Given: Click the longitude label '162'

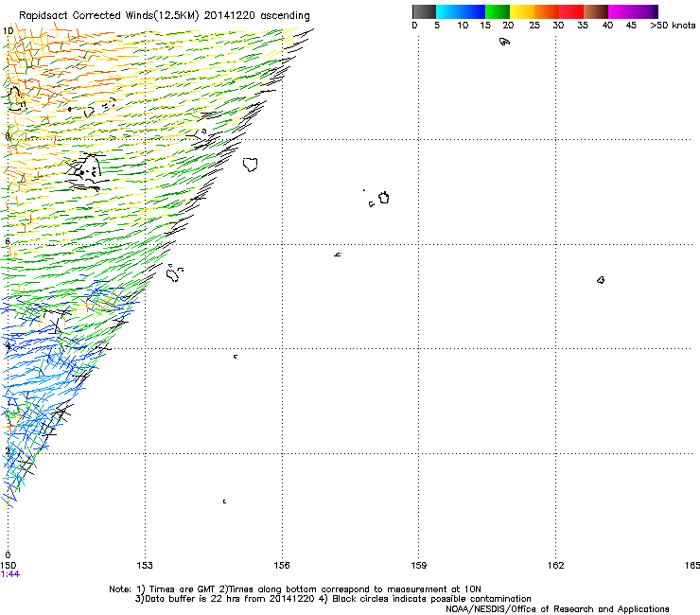Looking at the screenshot, I should pos(556,566).
